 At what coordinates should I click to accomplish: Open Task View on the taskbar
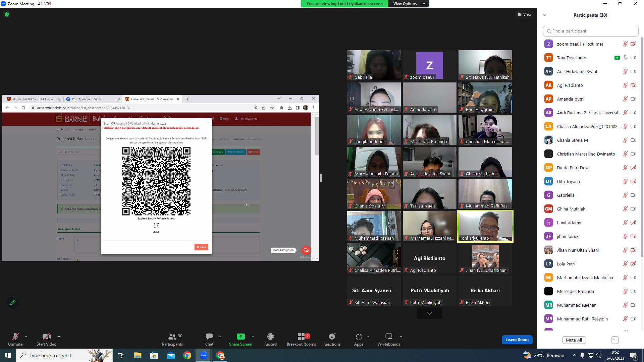point(121,355)
